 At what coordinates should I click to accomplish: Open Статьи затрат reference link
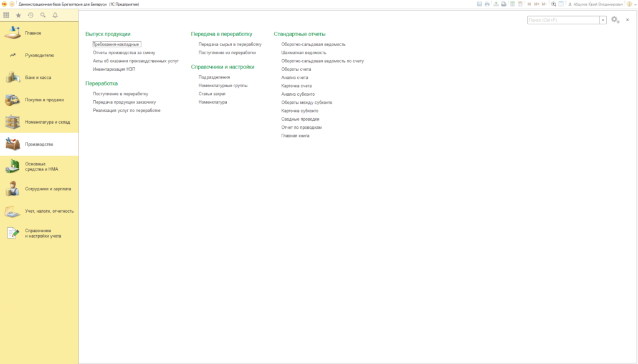click(212, 94)
